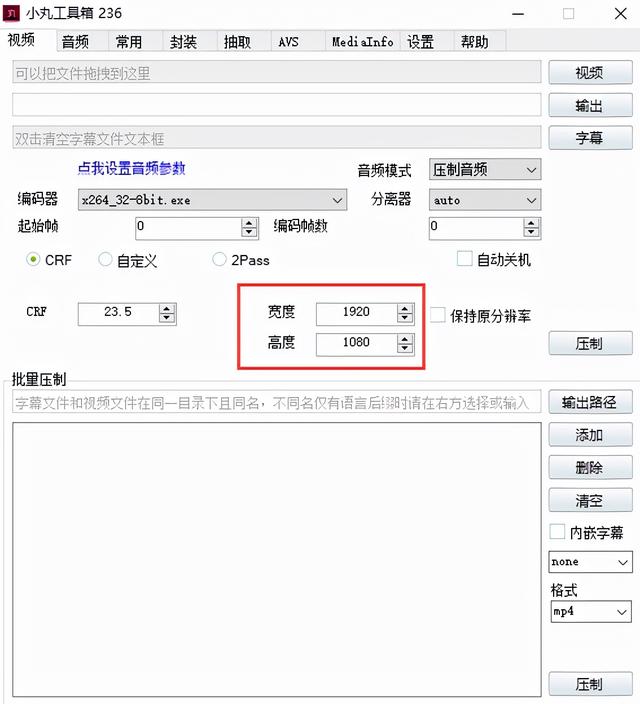Open the MediaInfo tab
The width and height of the screenshot is (640, 704).
(x=362, y=42)
